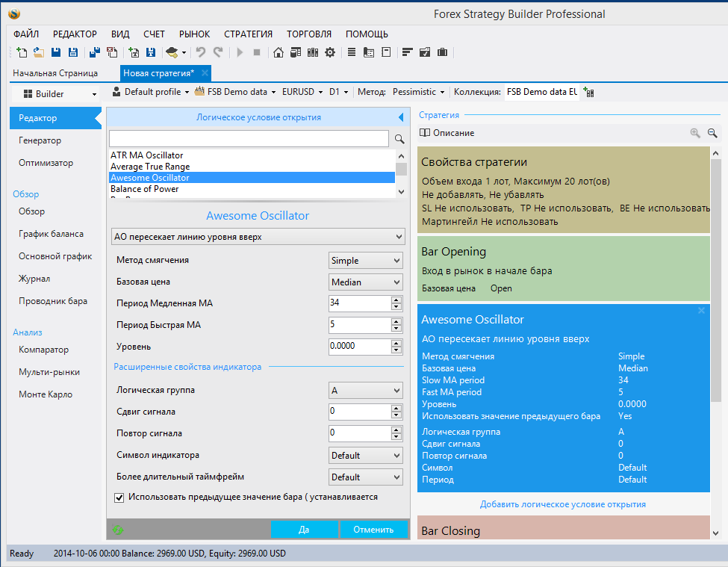Screen dimensions: 728x567
Task: Expand the Базовая цена combo box
Action: click(366, 282)
